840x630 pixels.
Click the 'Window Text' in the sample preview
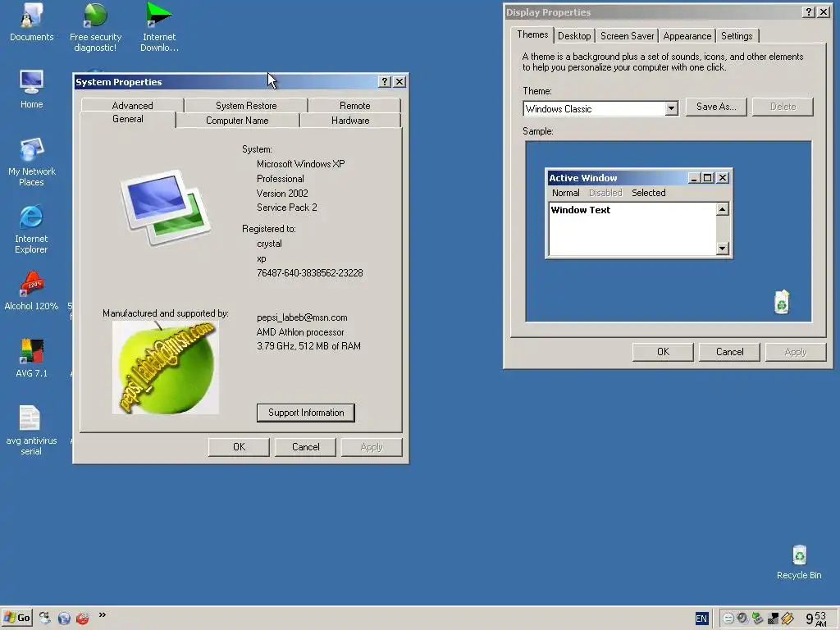[x=581, y=210]
